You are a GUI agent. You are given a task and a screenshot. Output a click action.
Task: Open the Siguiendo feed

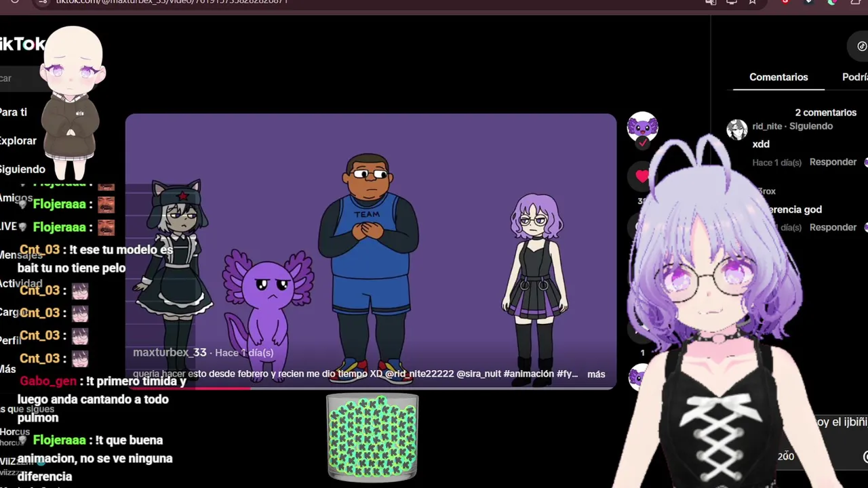pyautogui.click(x=22, y=169)
